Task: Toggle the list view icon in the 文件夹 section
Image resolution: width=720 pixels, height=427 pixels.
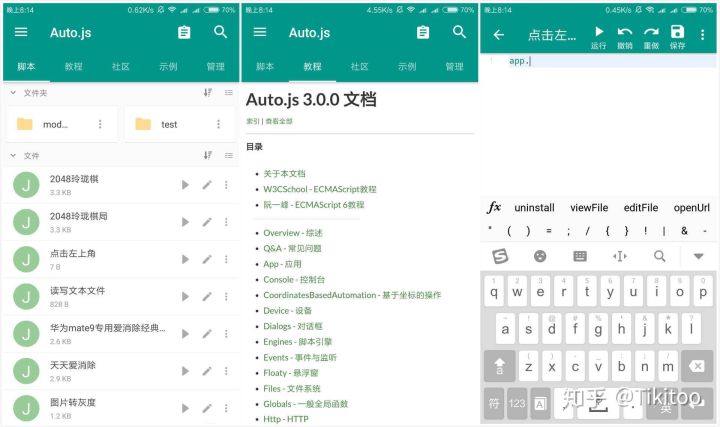Action: click(229, 93)
